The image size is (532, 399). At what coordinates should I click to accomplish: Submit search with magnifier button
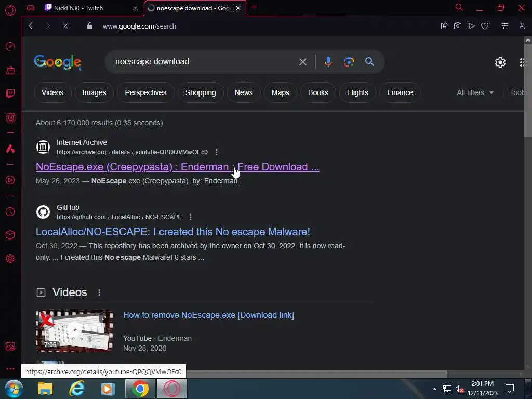(x=369, y=62)
